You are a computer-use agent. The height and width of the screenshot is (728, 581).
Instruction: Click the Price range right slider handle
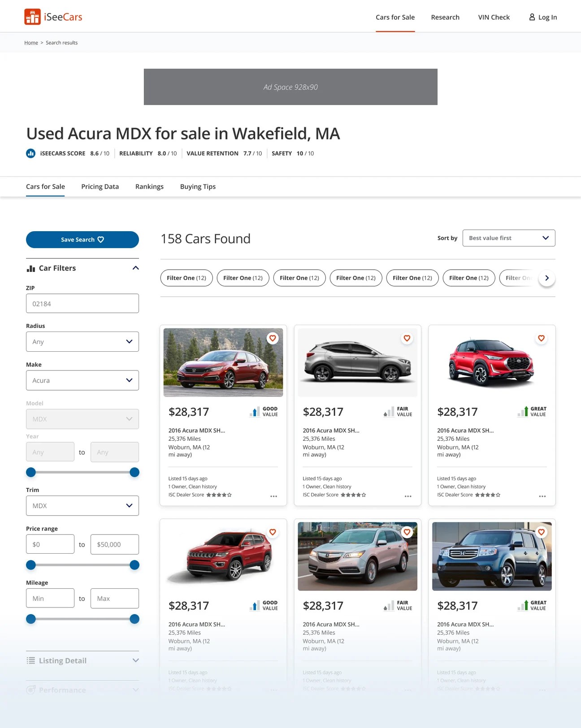(134, 565)
